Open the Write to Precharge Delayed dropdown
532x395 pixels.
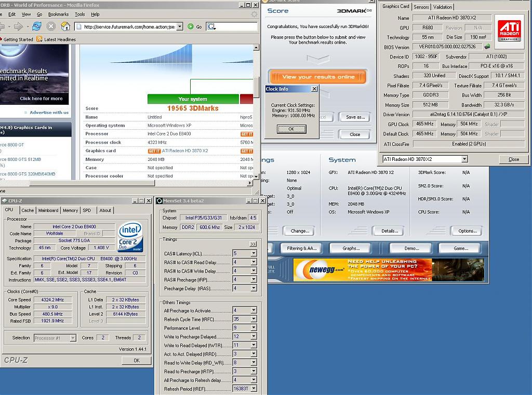(254, 336)
